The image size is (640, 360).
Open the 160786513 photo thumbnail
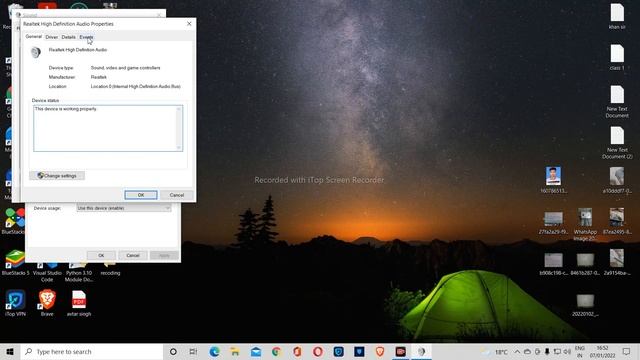pos(553,180)
